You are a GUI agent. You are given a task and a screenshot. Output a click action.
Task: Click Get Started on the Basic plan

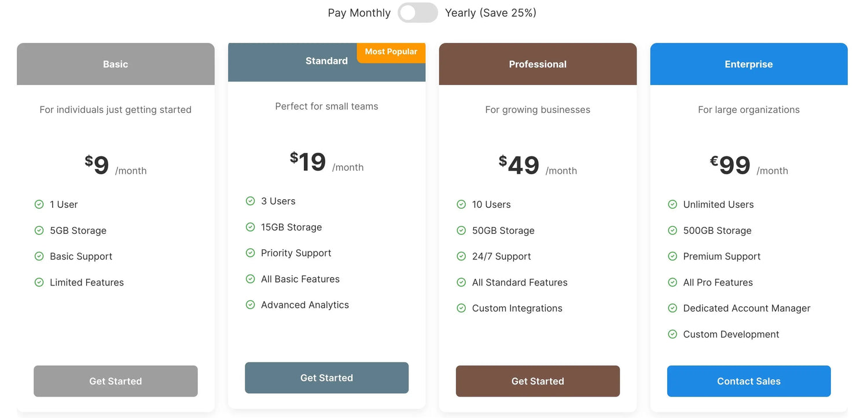click(x=115, y=381)
